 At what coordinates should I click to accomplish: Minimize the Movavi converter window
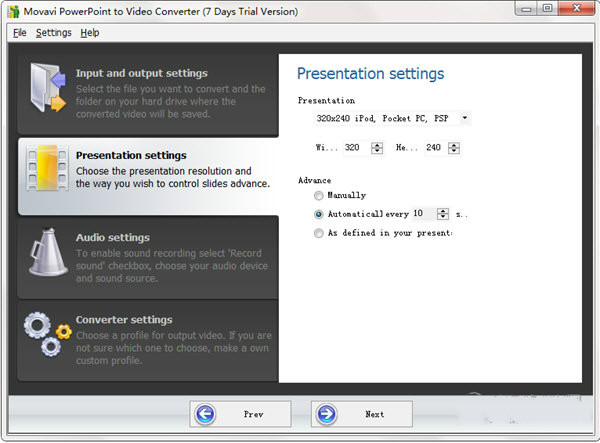527,9
